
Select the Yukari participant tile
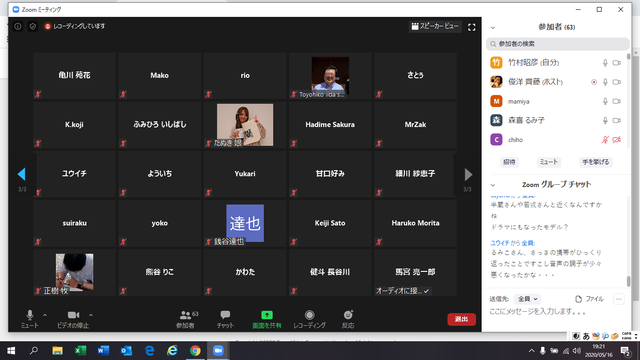[x=245, y=174]
